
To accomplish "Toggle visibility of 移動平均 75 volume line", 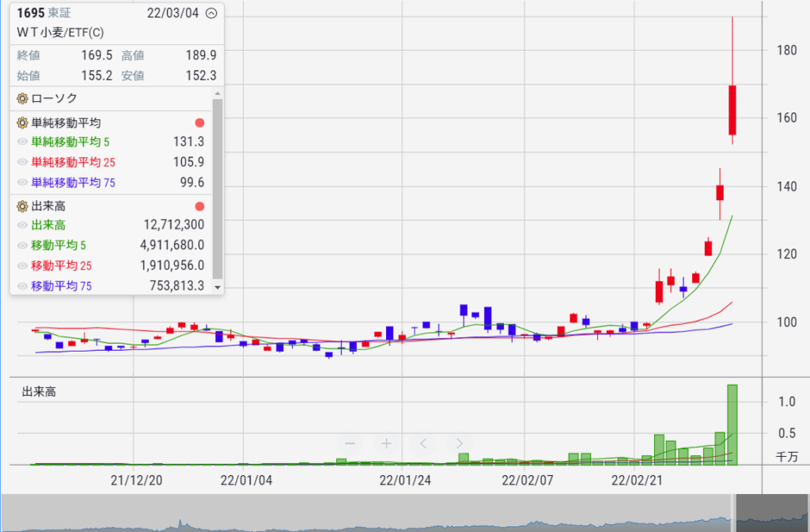I will click(x=22, y=286).
